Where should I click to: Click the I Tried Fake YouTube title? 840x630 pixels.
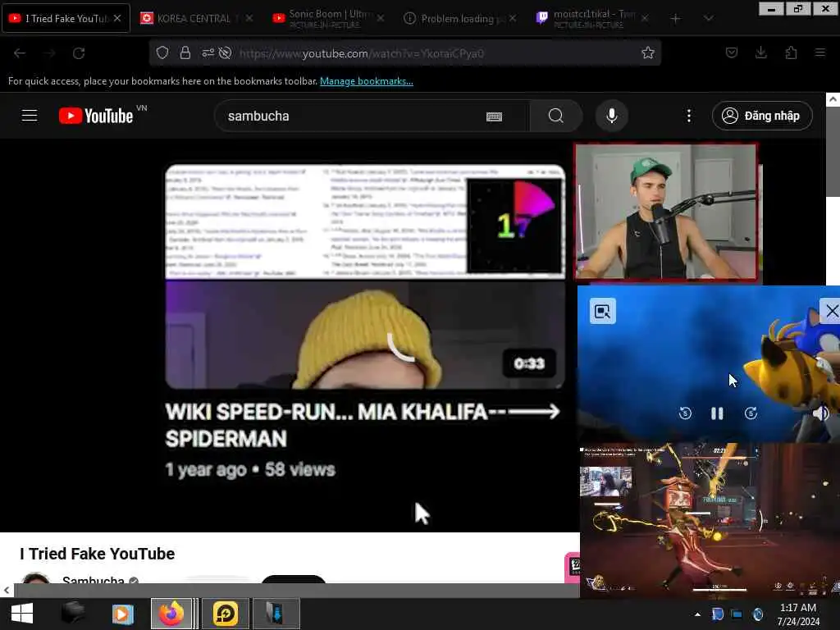[97, 554]
